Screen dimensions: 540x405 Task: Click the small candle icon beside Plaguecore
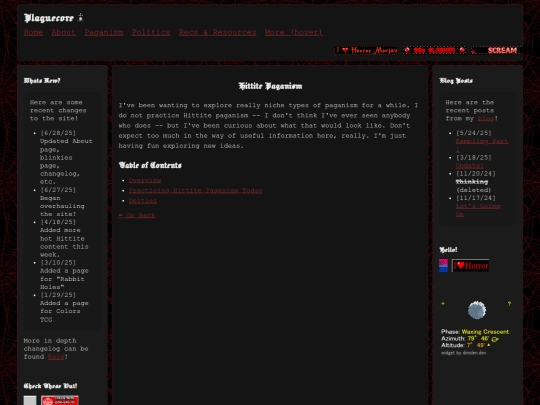pyautogui.click(x=81, y=17)
